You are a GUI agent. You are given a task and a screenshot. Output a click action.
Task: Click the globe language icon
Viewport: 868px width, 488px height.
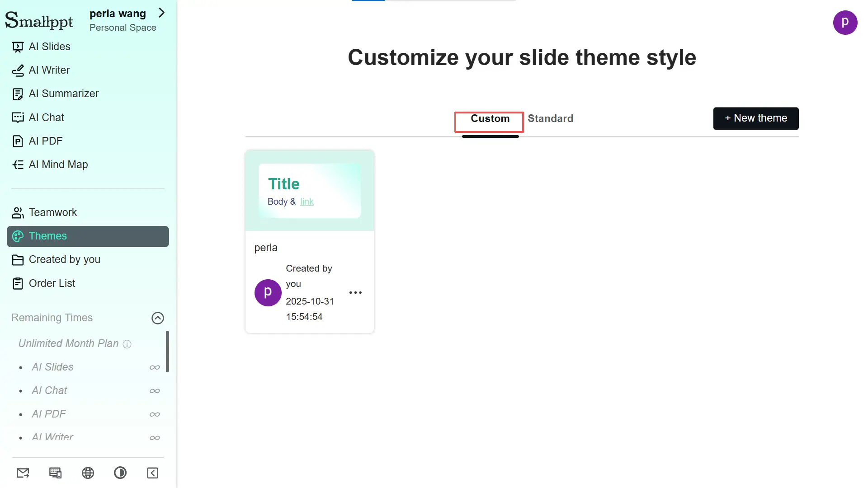(x=88, y=473)
